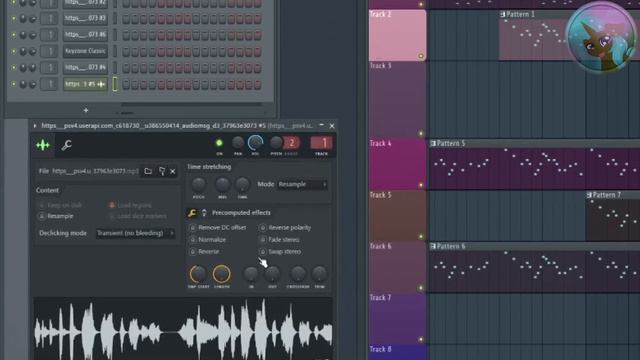Click Time stretching TIME knob
The image size is (640, 360).
pos(242,185)
